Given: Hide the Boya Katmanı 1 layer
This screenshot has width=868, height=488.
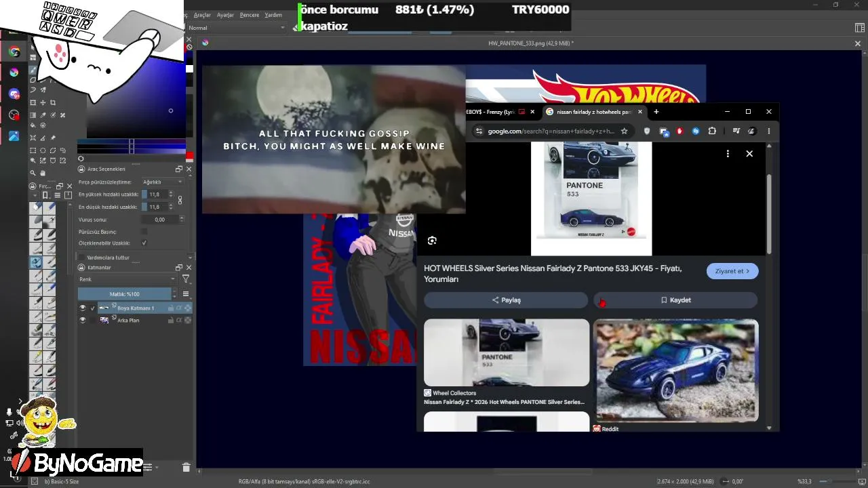Looking at the screenshot, I should [83, 308].
